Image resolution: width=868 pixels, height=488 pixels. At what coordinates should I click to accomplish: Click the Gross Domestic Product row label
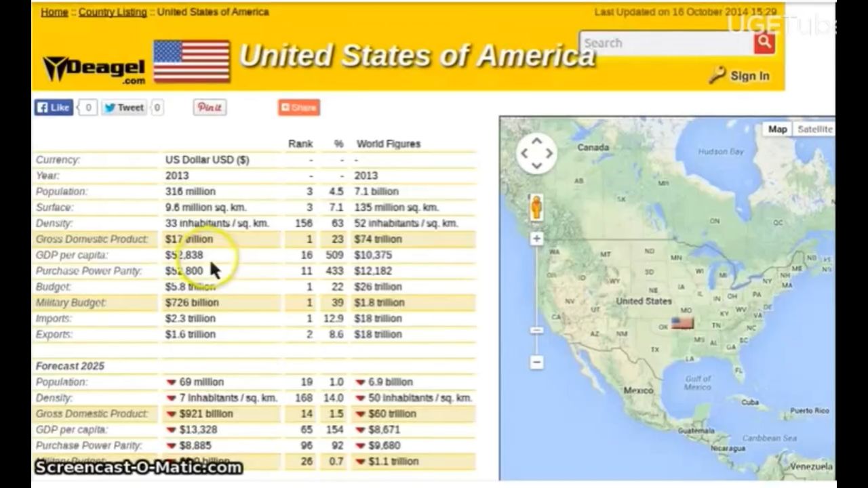click(92, 239)
